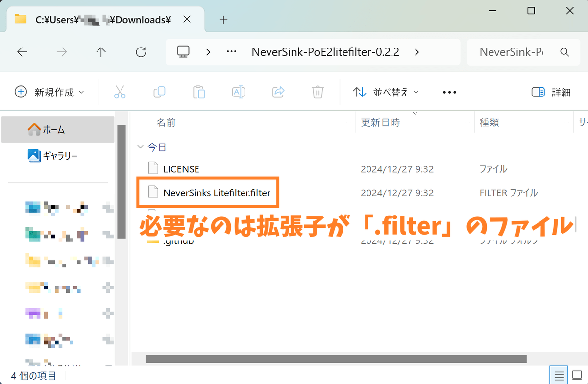This screenshot has height=384, width=588.
Task: Select ギャラリー in navigation pane
Action: pyautogui.click(x=58, y=156)
